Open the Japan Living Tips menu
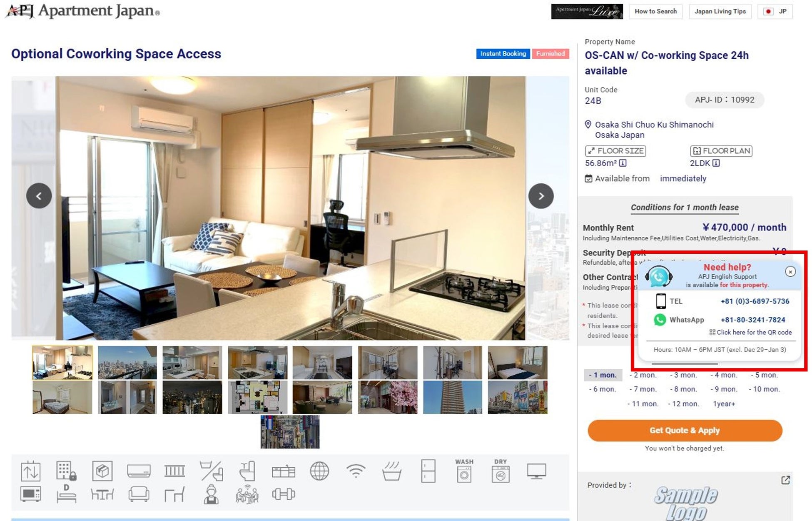The width and height of the screenshot is (812, 521). 720,11
